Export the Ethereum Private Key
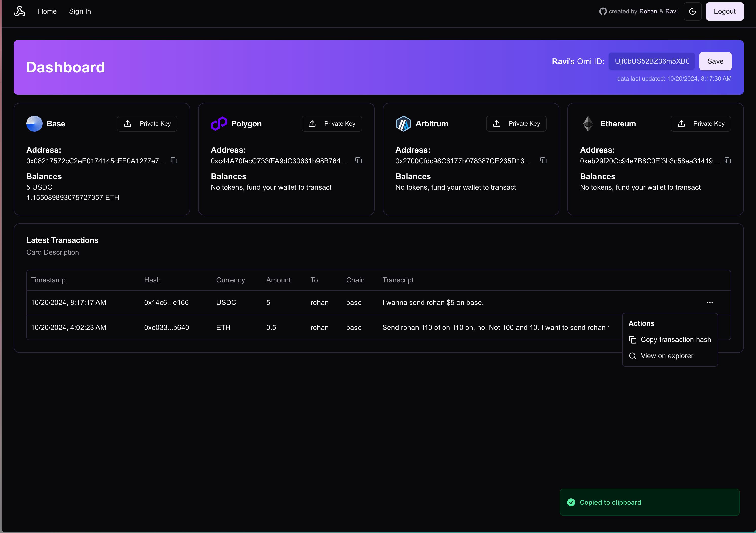756x533 pixels. click(x=701, y=124)
